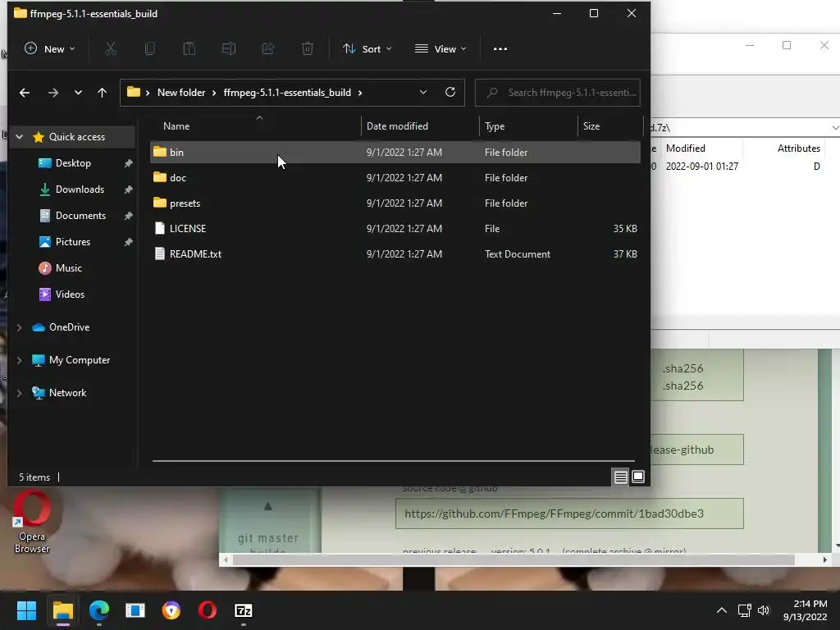Click the browser horizontal scrollbar

pyautogui.click(x=514, y=559)
